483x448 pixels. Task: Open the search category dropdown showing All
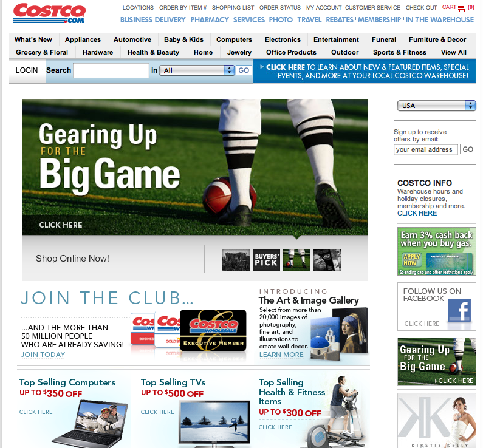tap(197, 70)
